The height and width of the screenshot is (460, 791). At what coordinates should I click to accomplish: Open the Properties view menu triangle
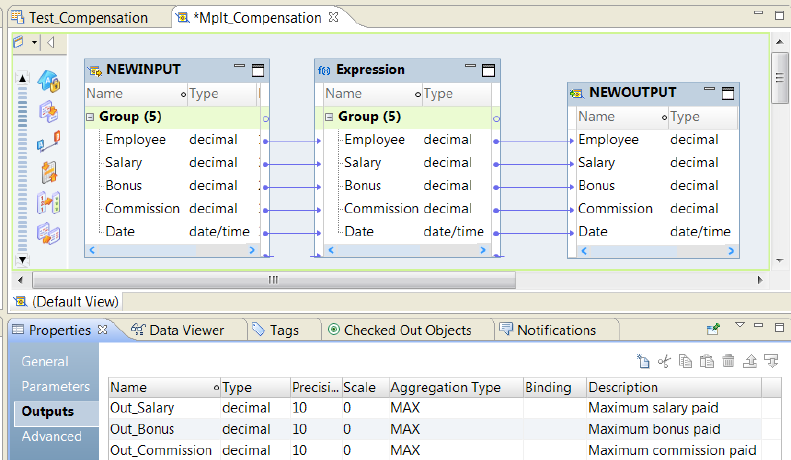pyautogui.click(x=739, y=326)
